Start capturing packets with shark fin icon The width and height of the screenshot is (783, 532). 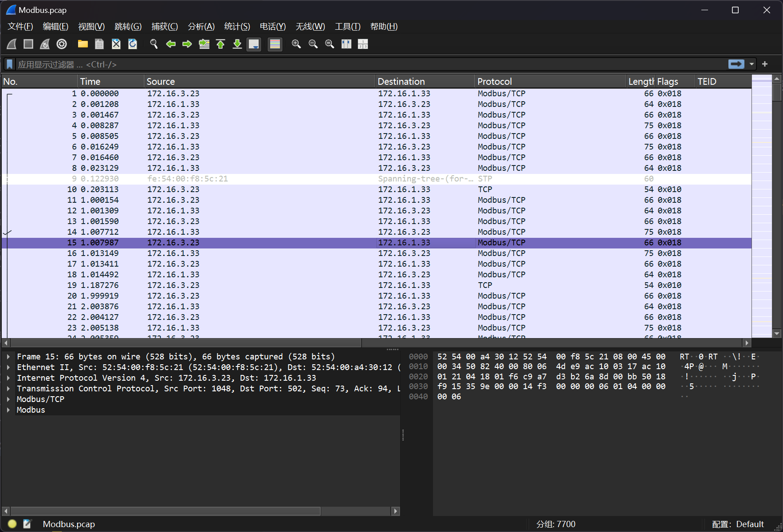(12, 44)
